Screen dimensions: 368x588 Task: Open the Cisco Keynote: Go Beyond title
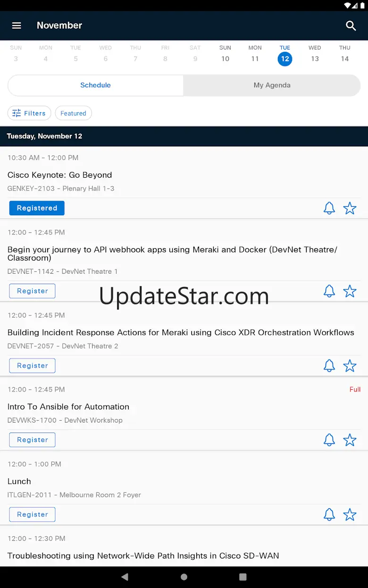point(60,175)
